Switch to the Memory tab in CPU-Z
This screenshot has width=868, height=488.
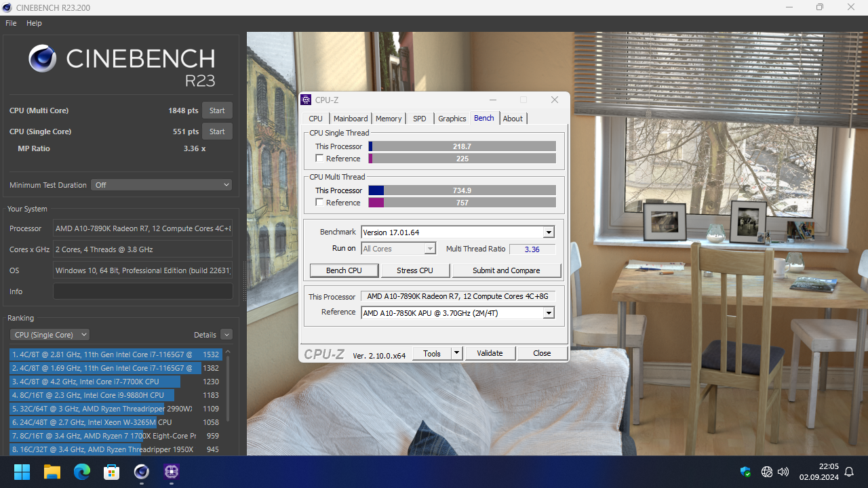point(388,118)
